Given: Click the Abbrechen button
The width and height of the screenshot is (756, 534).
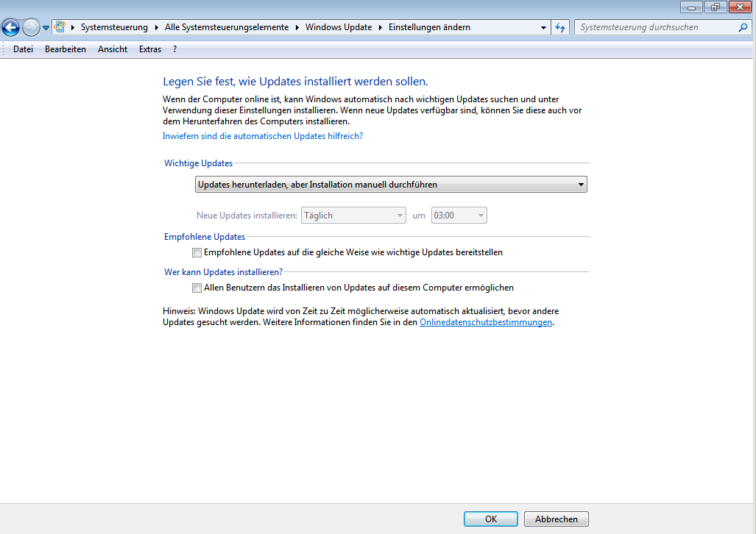Looking at the screenshot, I should pyautogui.click(x=556, y=519).
